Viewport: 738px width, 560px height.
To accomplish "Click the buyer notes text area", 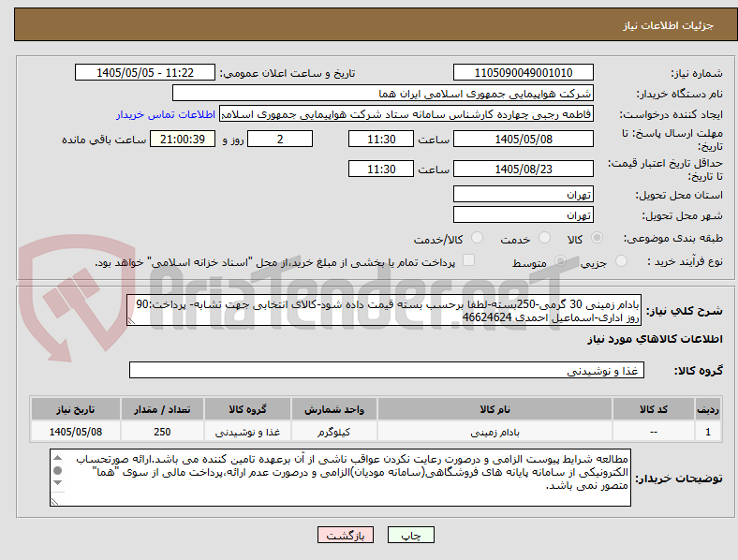I will (340, 478).
